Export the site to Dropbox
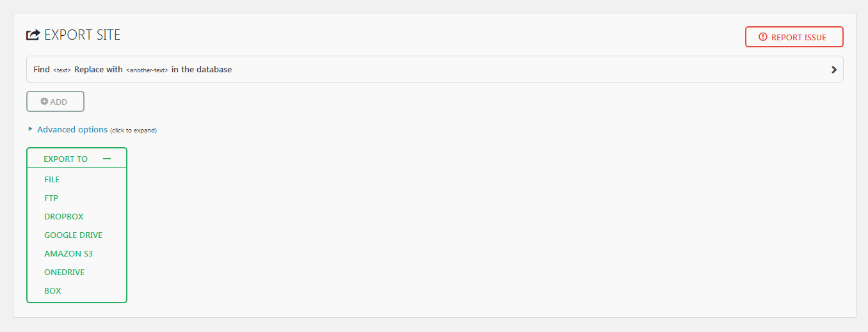 pyautogui.click(x=64, y=217)
